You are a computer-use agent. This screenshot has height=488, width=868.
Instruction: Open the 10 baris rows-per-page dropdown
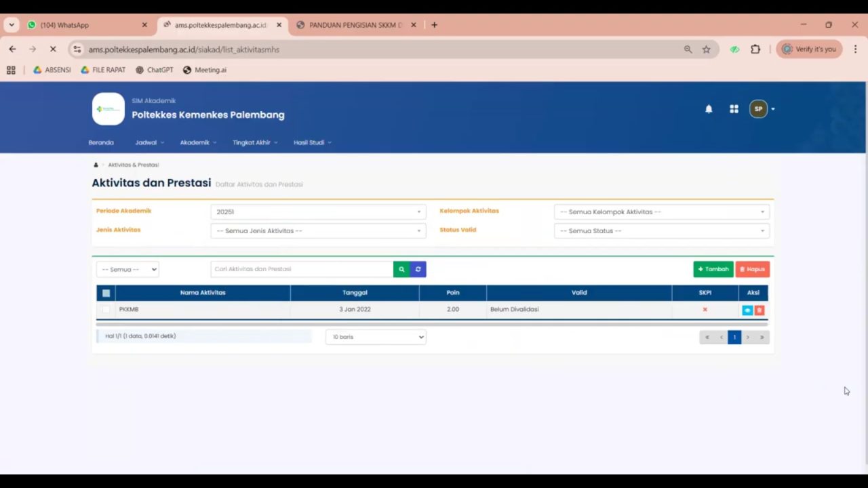click(376, 337)
